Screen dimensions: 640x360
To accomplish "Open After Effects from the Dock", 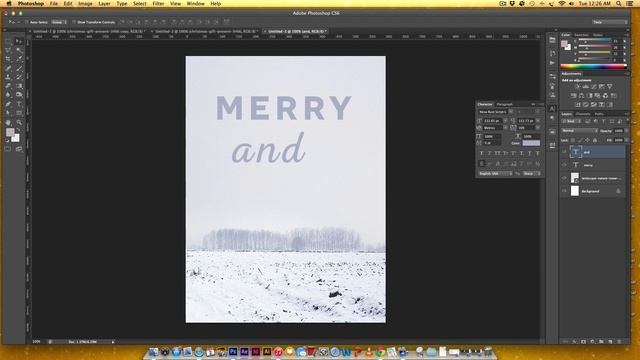I will point(244,351).
